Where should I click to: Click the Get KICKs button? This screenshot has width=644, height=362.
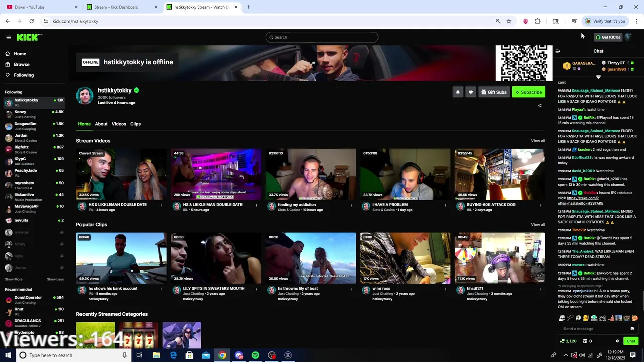point(608,37)
